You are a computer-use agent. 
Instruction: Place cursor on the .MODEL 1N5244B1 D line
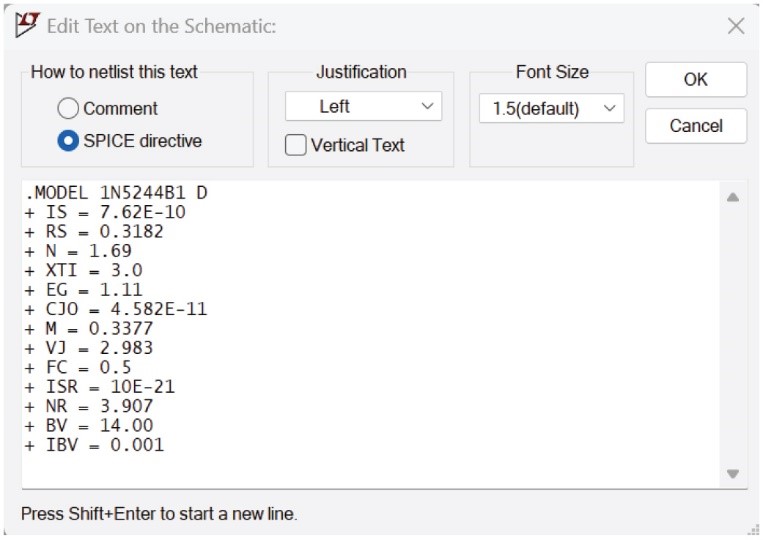(115, 192)
